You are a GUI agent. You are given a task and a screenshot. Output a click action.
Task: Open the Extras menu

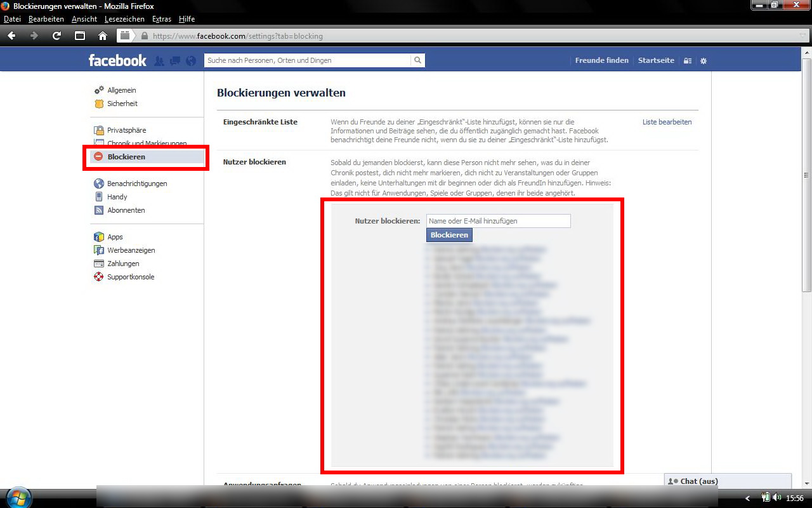(x=162, y=19)
